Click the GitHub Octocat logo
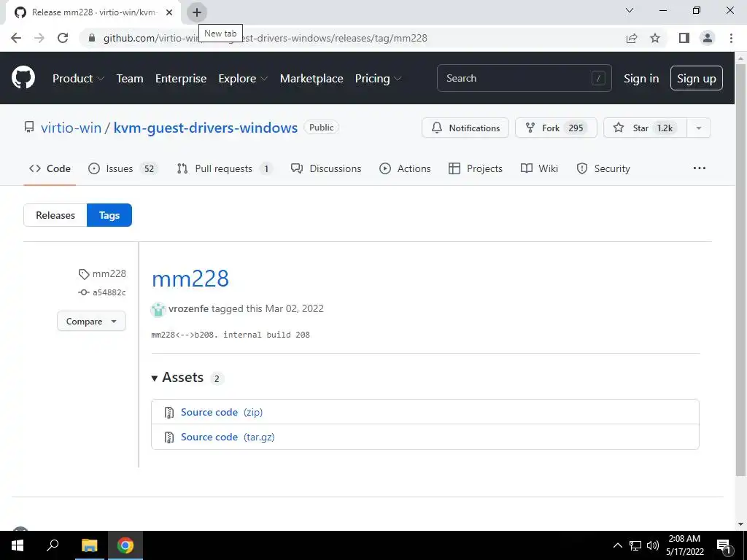 [23, 78]
